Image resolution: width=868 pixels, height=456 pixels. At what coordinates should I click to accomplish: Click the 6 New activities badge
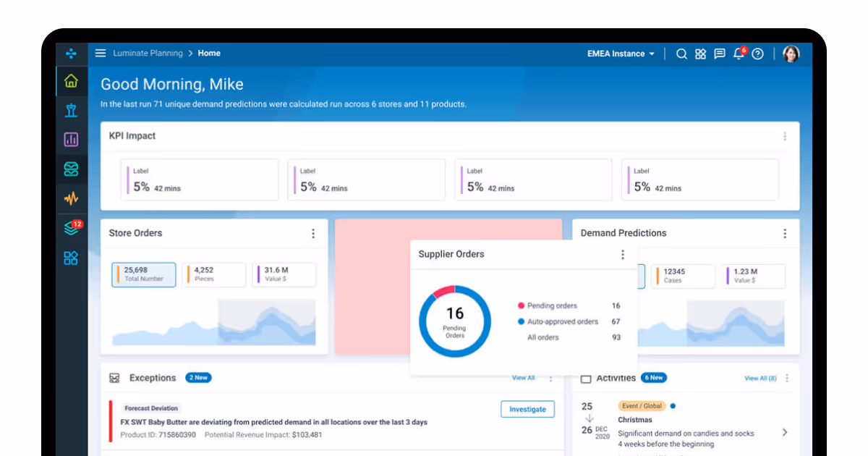pos(654,378)
